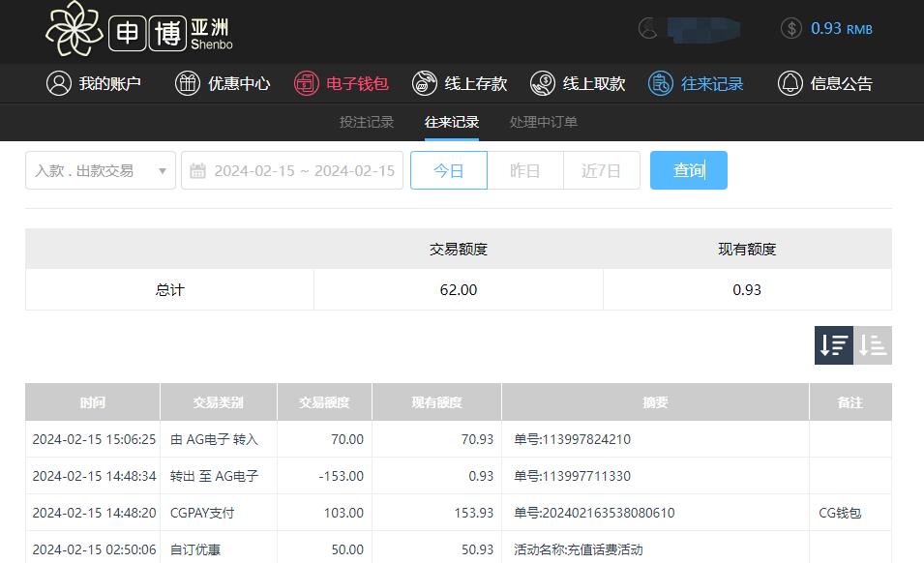Click the 查询 search button
924x563 pixels.
pos(688,170)
